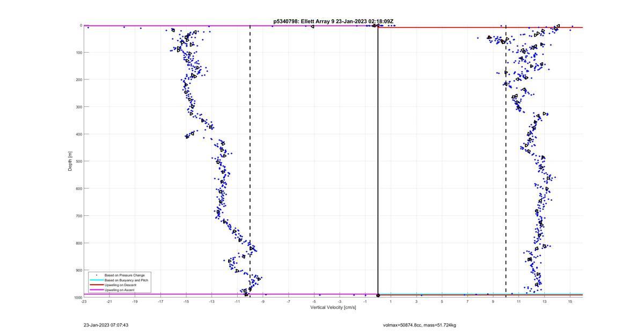The height and width of the screenshot is (334, 644).
Task: Select the 'Vertical Velocity [cm/s]' x-axis label
Action: click(333, 307)
